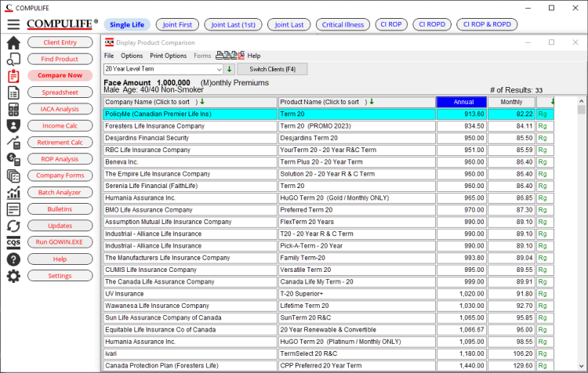Image resolution: width=588 pixels, height=373 pixels.
Task: Open the Retirement Calc button
Action: click(60, 143)
